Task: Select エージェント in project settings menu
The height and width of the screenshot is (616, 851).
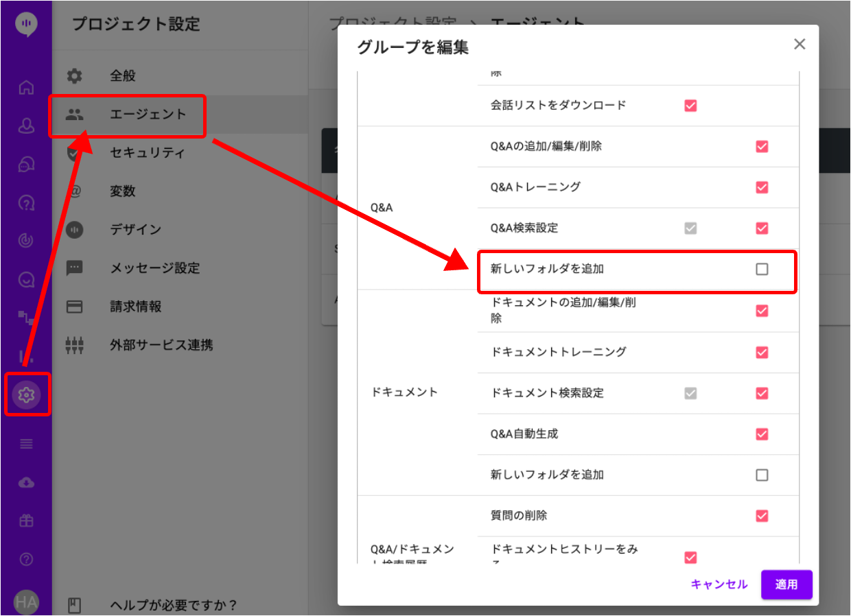Action: [x=148, y=115]
